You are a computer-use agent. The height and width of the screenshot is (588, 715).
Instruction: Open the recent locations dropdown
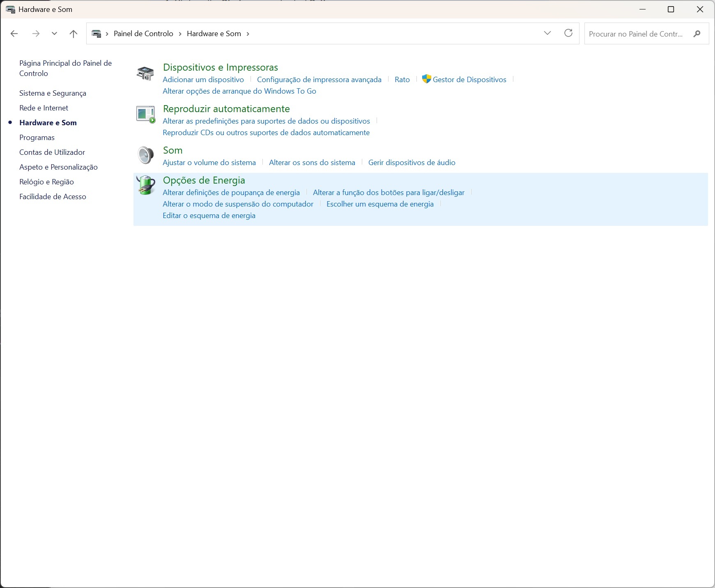pos(54,34)
